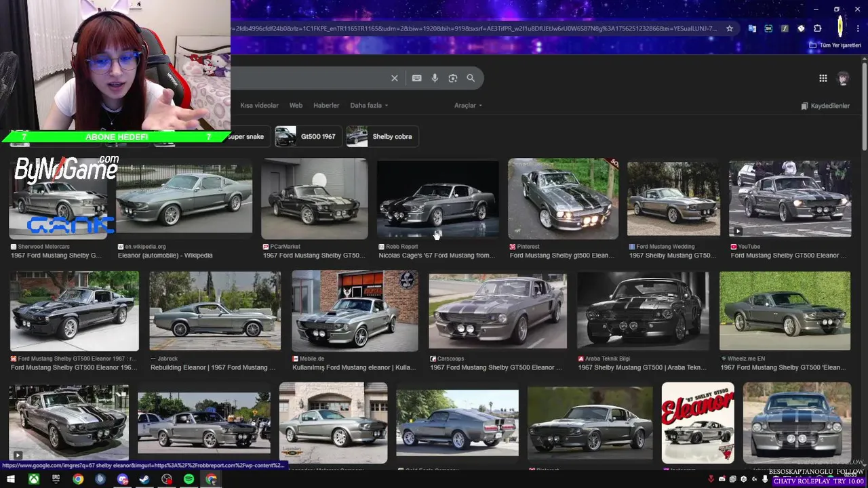Open the Chrome three-dot menu
The width and height of the screenshot is (868, 488).
coord(856,28)
